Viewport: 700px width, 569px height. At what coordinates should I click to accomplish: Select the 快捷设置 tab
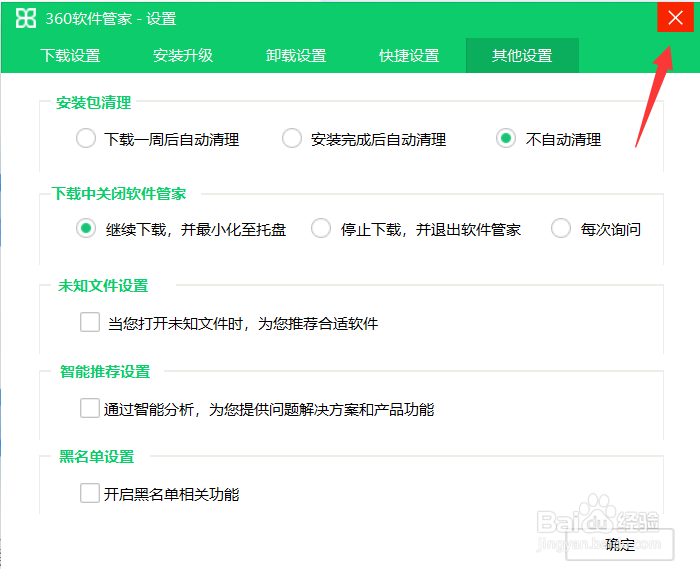(x=409, y=56)
